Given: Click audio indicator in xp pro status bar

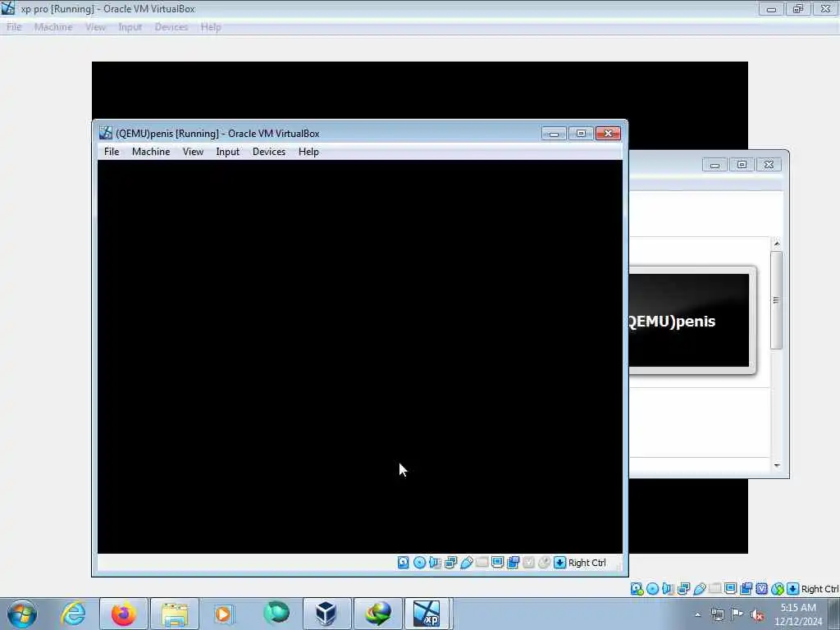Looking at the screenshot, I should point(668,589).
